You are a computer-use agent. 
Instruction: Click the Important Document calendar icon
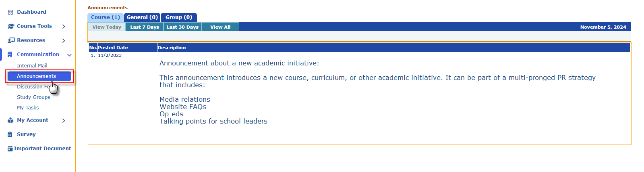coord(10,149)
